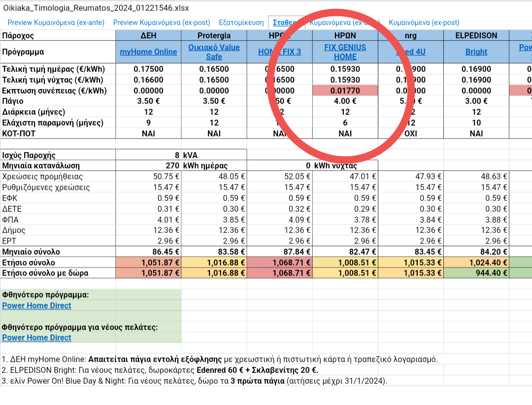Click the ΦΠΑ value 4.01 €
Screen dimensions: 532x405
tap(148, 220)
